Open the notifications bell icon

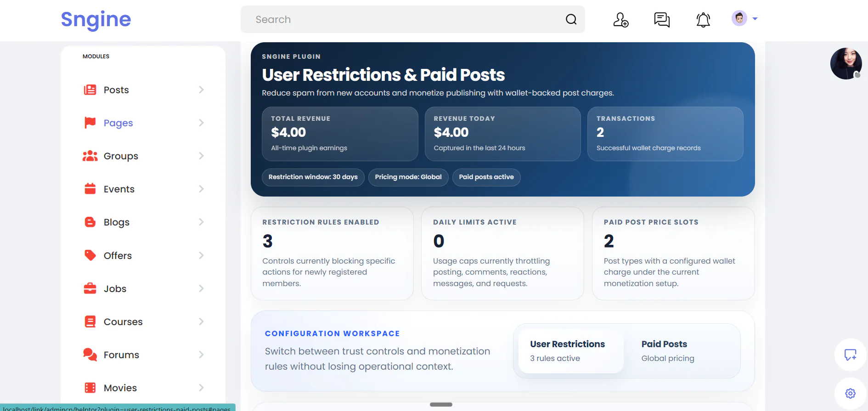pos(703,20)
